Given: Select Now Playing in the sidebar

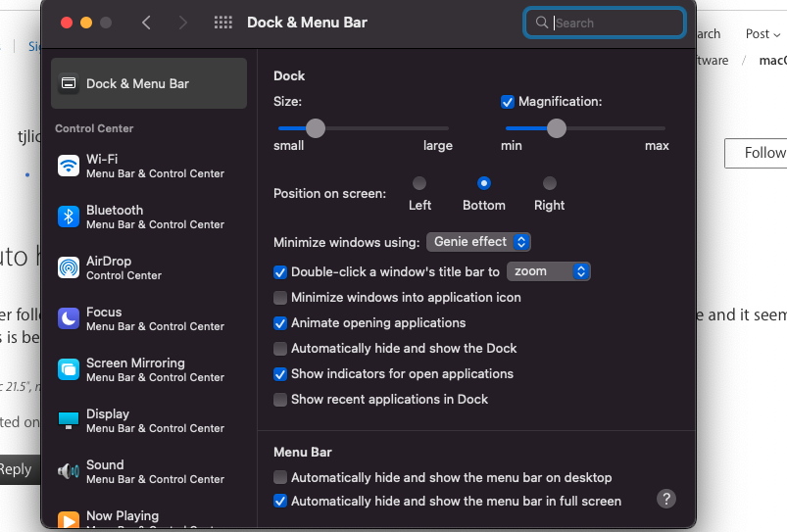Looking at the screenshot, I should pos(122,516).
